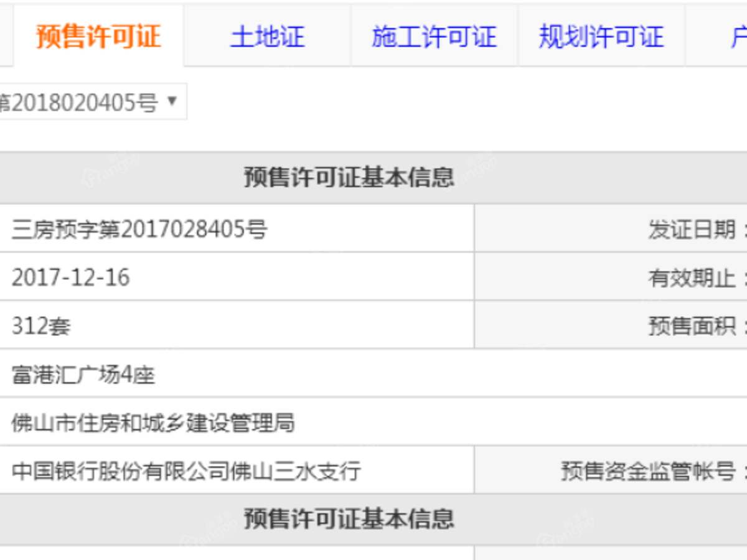Click the first 预售许可证基本信息 section header

tap(349, 178)
